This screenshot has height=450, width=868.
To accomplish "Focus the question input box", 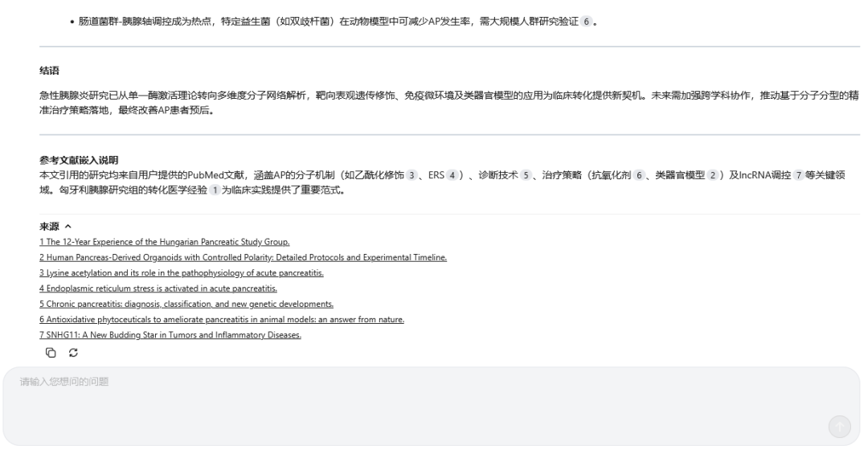I will (x=432, y=406).
